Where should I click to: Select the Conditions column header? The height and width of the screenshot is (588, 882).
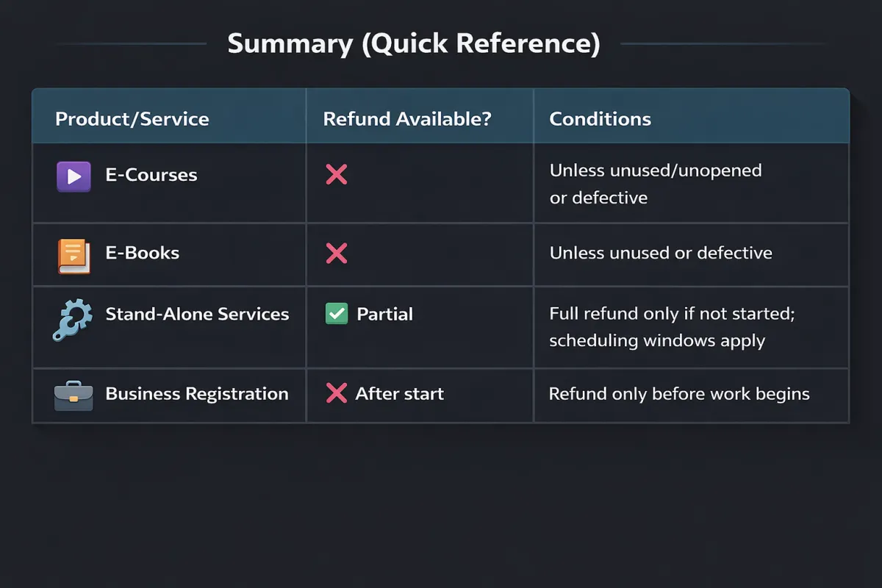click(600, 119)
